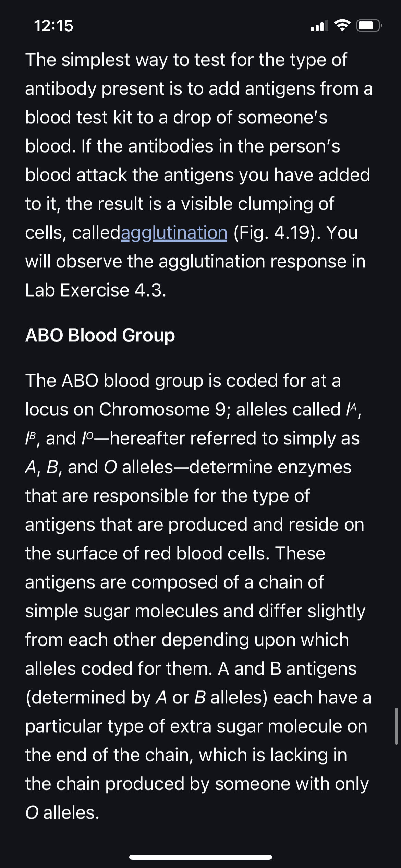Tap the Lab Exercise 4.3 text
The width and height of the screenshot is (401, 868).
96,290
